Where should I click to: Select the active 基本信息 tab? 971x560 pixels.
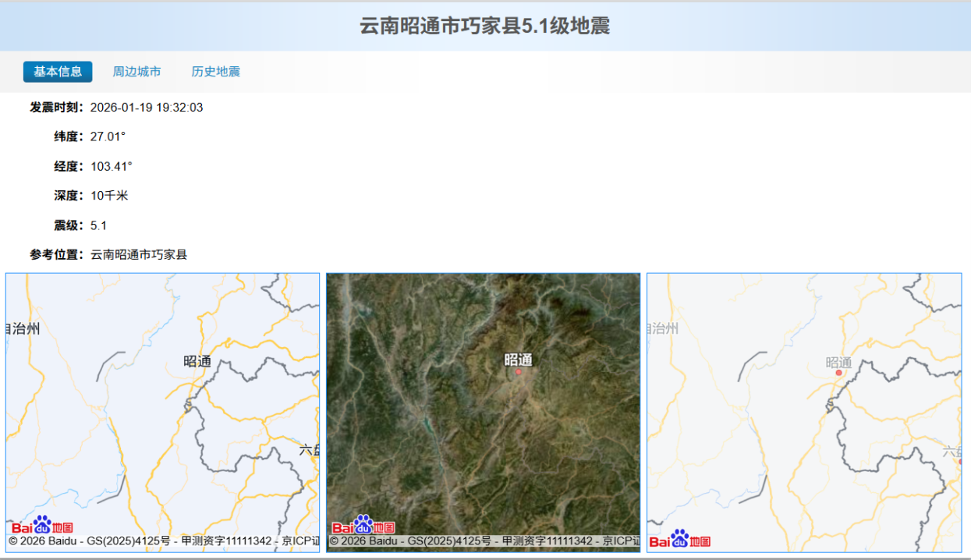click(59, 71)
